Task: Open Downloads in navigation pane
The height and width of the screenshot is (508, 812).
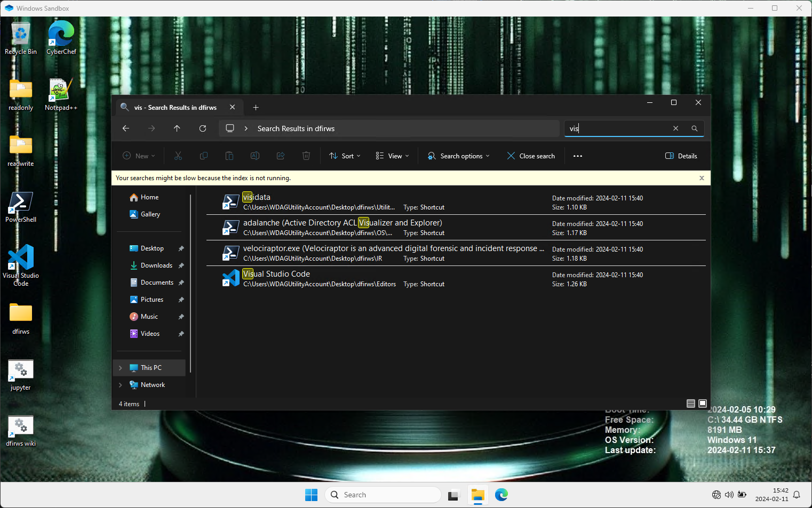Action: click(x=156, y=265)
